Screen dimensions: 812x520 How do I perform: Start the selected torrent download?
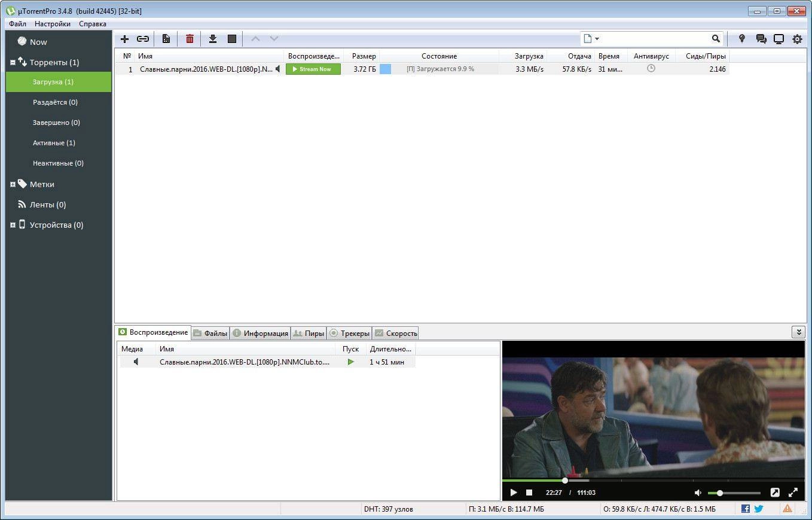point(213,38)
